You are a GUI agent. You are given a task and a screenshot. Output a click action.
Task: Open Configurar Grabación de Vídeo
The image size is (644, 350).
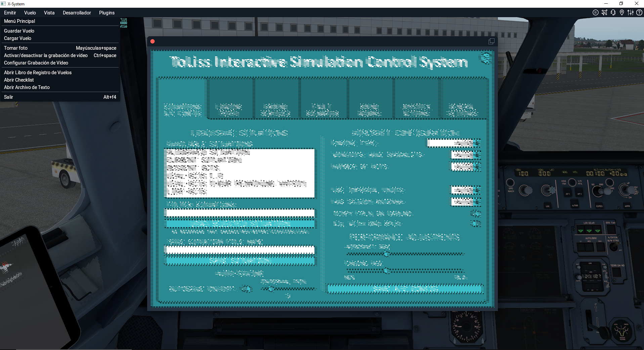click(60, 63)
